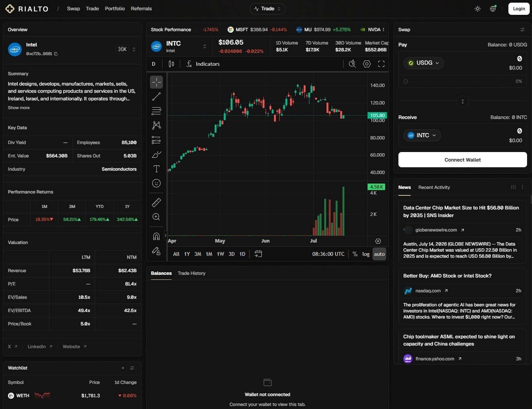
Task: Click the Rialto logo
Action: 27,9
